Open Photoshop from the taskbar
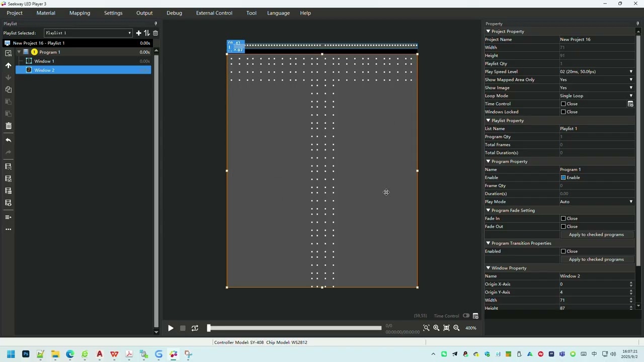 26,354
